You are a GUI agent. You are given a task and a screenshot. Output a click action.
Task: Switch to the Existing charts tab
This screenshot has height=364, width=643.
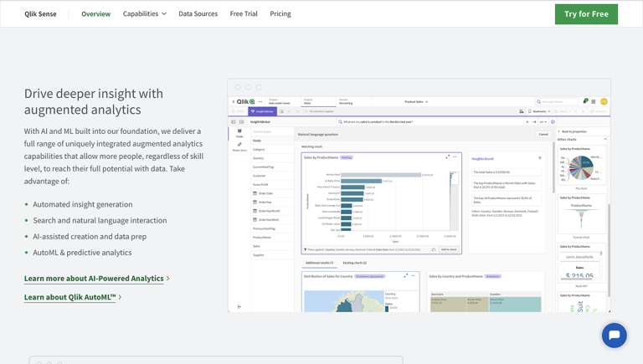point(354,263)
